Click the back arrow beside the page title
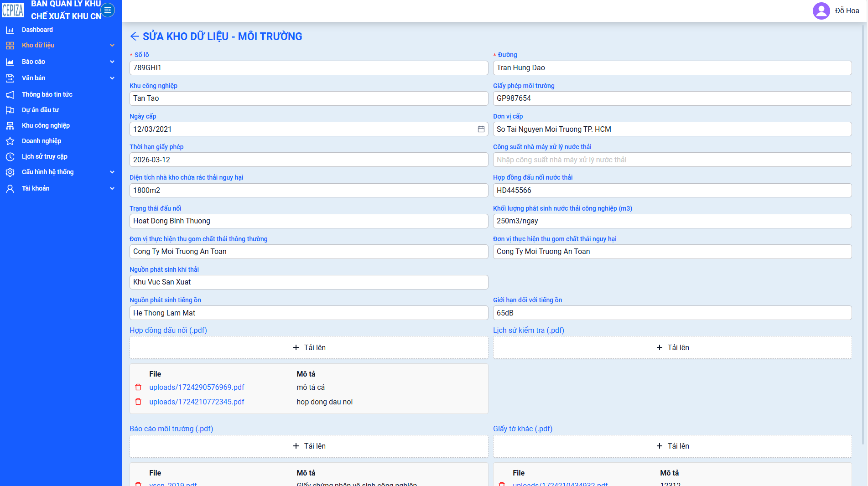 [x=135, y=36]
